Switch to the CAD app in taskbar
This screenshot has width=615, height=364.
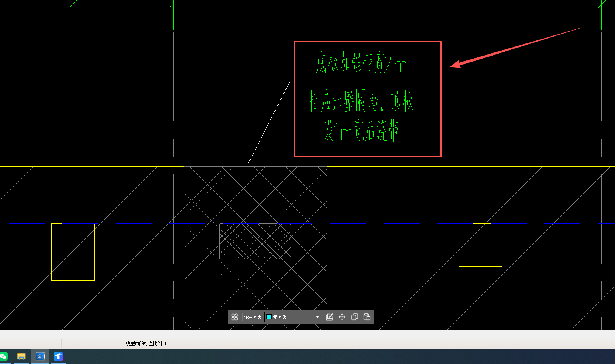pyautogui.click(x=40, y=356)
